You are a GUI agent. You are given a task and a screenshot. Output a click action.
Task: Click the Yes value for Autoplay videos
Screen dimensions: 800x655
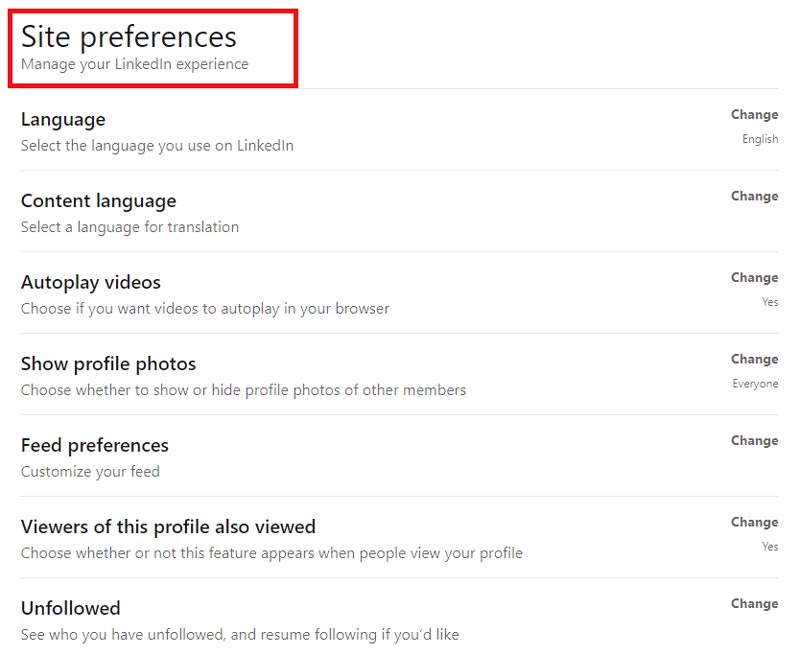click(770, 302)
